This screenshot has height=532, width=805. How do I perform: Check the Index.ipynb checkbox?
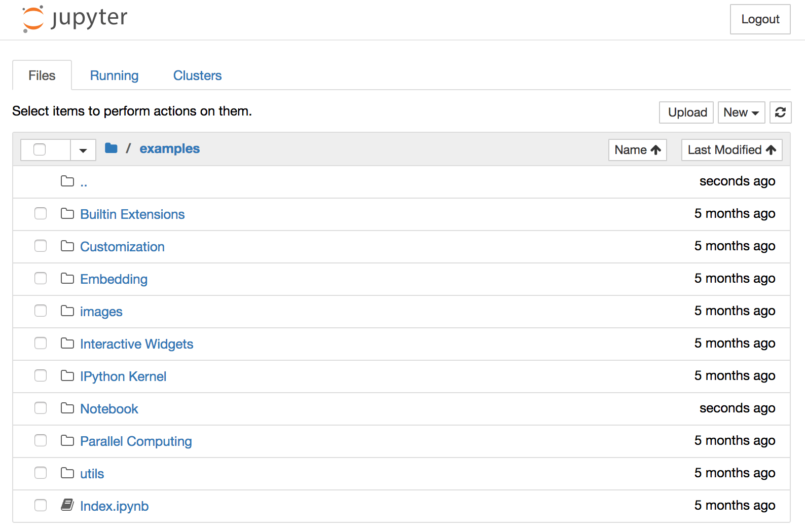point(41,505)
